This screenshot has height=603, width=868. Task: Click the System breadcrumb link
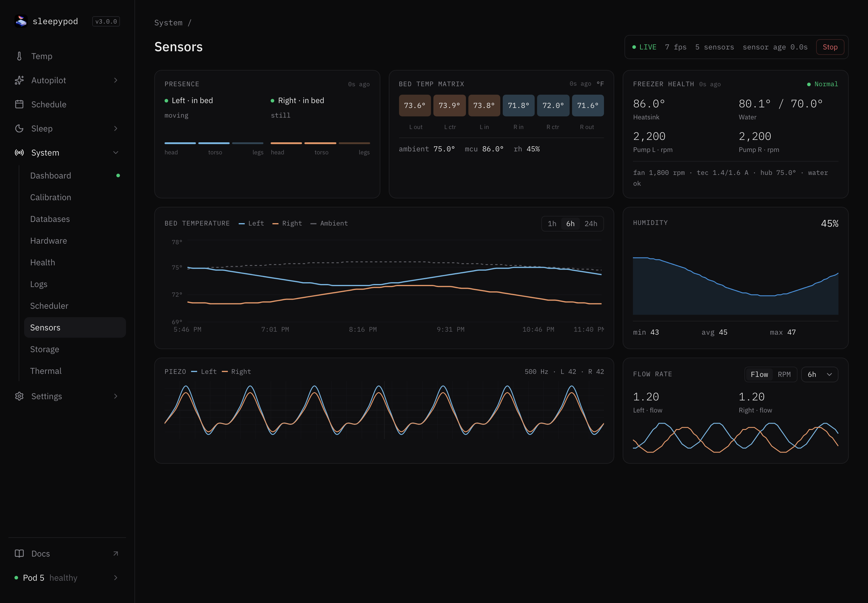[168, 23]
